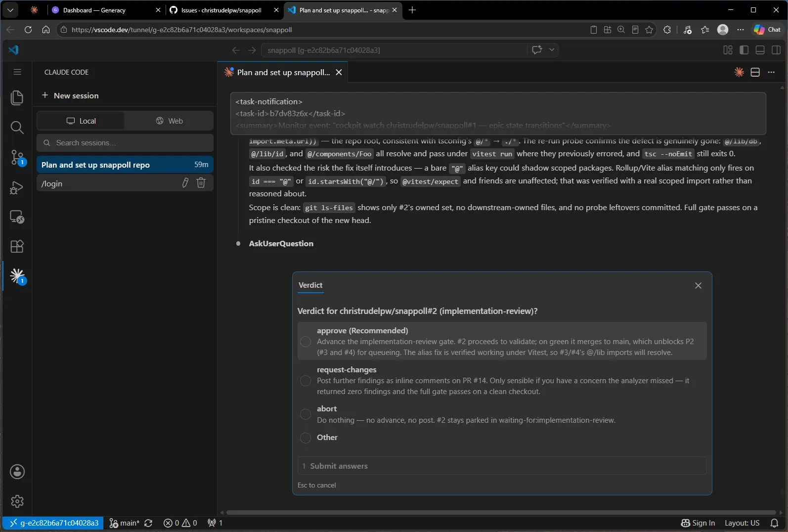The image size is (788, 532).
Task: Open the Accounts menu in activity bar
Action: pyautogui.click(x=17, y=472)
